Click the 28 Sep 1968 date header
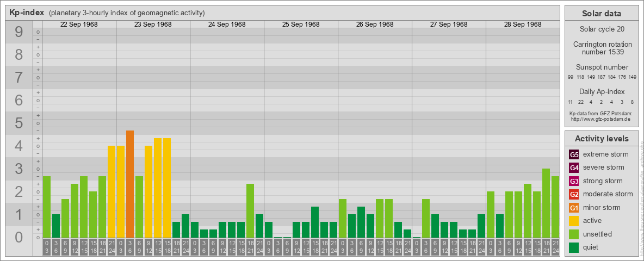 523,24
